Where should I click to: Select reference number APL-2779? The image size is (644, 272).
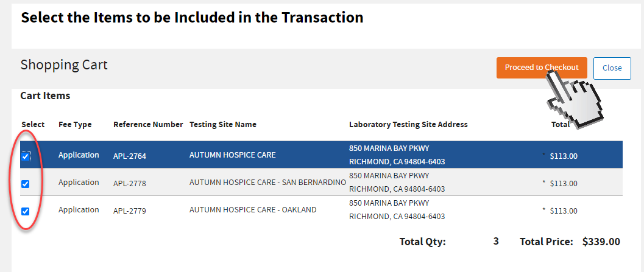[130, 211]
